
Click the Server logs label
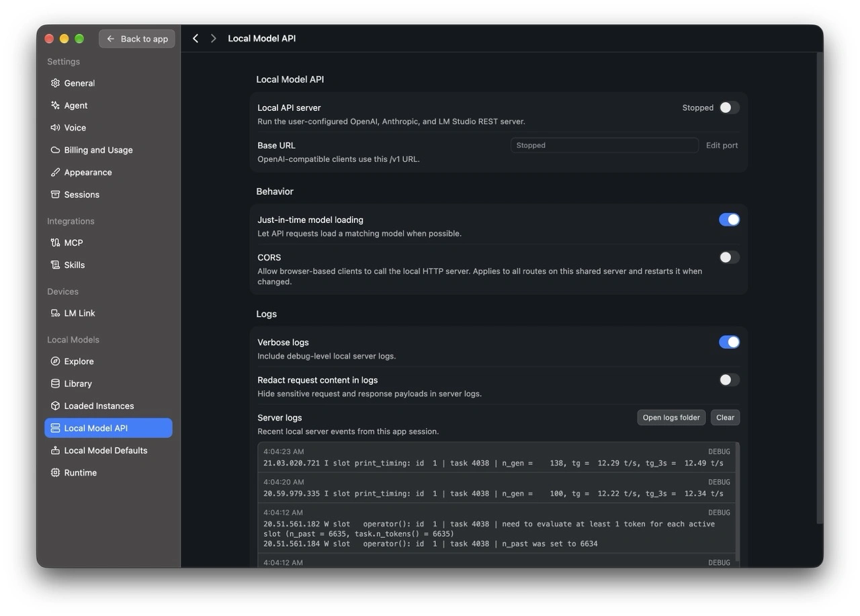point(279,418)
